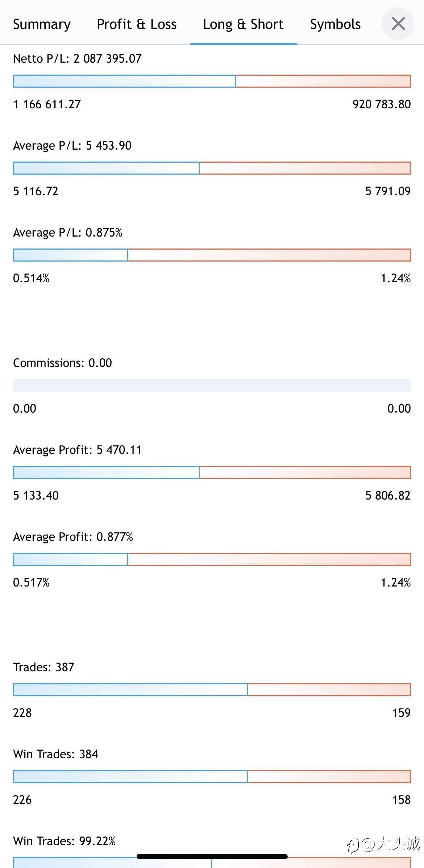Screen dimensions: 424x868
Task: Click the long value 1 166 611.27
Action: (x=47, y=104)
